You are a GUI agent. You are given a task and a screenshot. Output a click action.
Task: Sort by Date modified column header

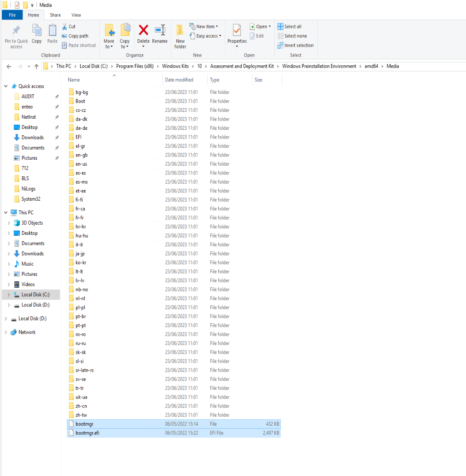(x=179, y=80)
